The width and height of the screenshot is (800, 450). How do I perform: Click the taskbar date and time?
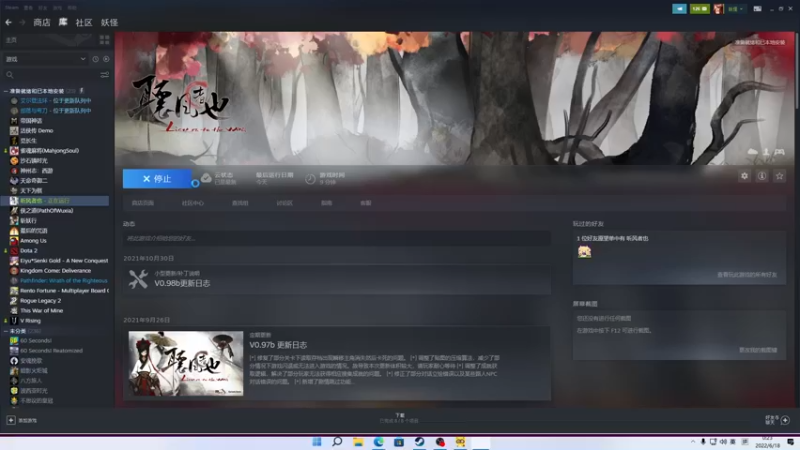(x=767, y=442)
